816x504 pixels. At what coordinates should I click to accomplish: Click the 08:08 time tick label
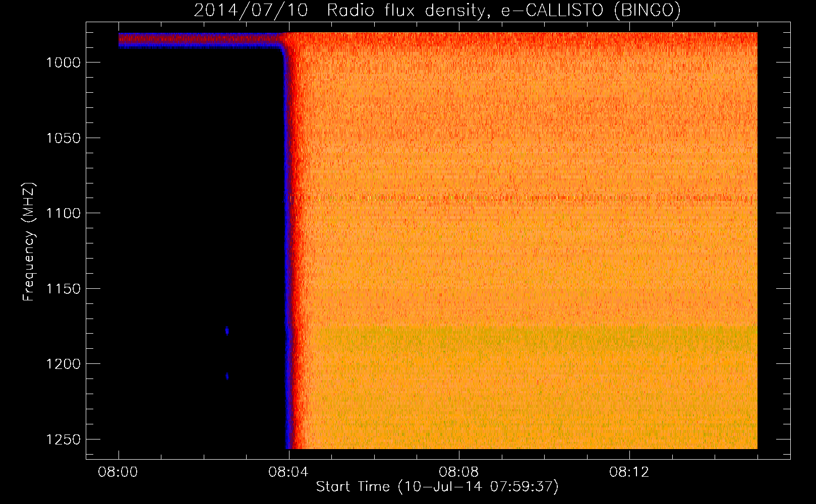[x=459, y=472]
